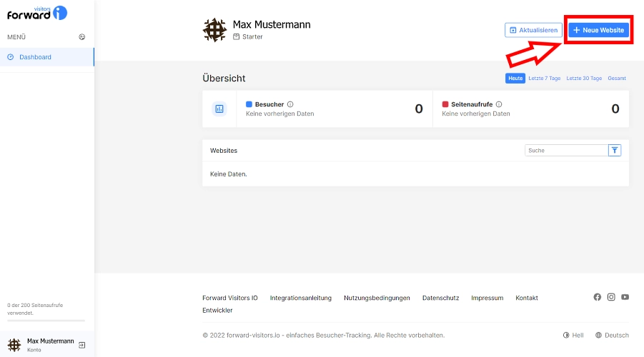Open the Entwickler footer link
This screenshot has width=644, height=357.
[x=217, y=310]
